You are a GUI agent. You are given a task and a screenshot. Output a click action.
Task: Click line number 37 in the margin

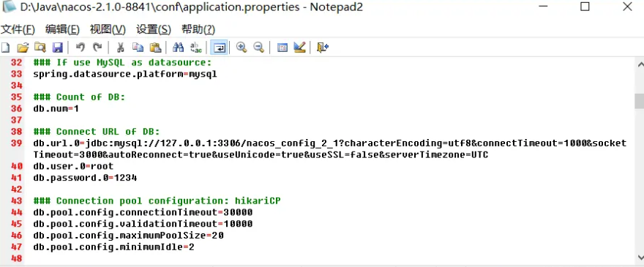(x=16, y=121)
